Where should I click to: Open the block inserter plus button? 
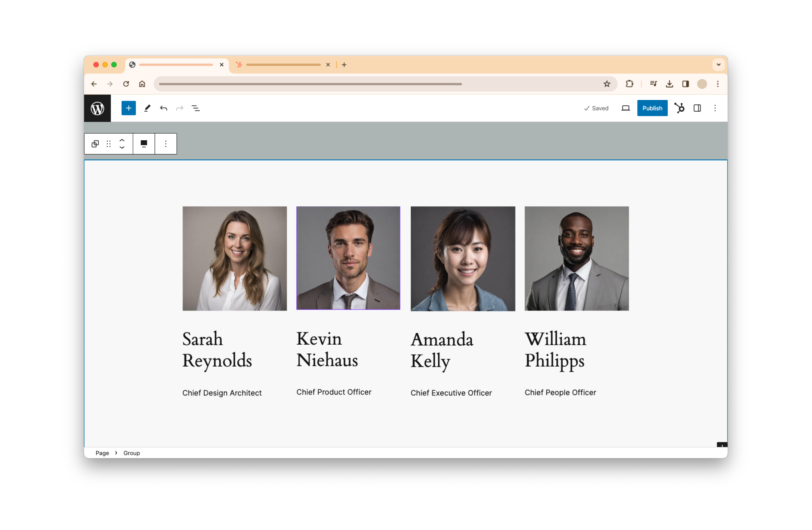[129, 108]
